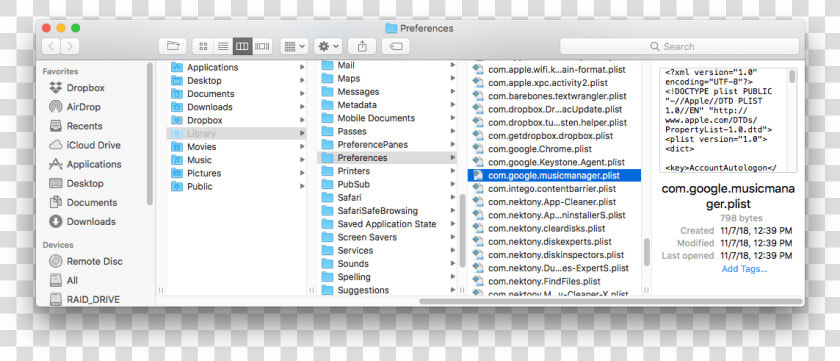840x361 pixels.
Task: Switch to list view
Action: coord(223,46)
